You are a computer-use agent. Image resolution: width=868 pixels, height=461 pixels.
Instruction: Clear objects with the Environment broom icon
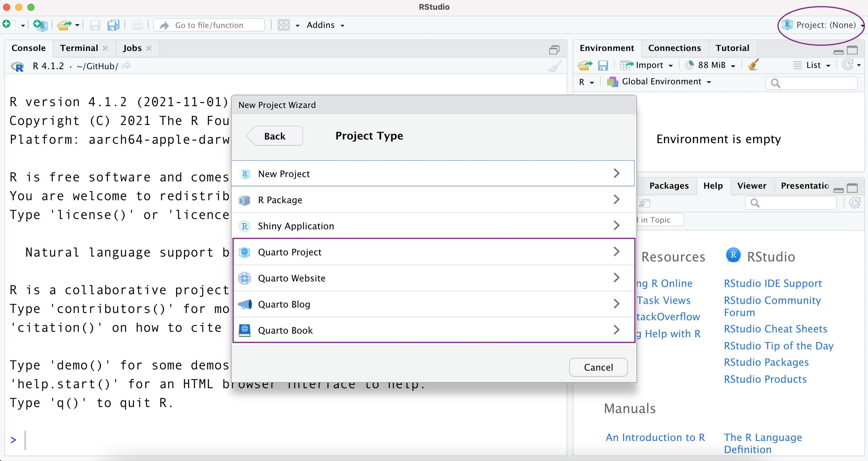[x=753, y=64]
